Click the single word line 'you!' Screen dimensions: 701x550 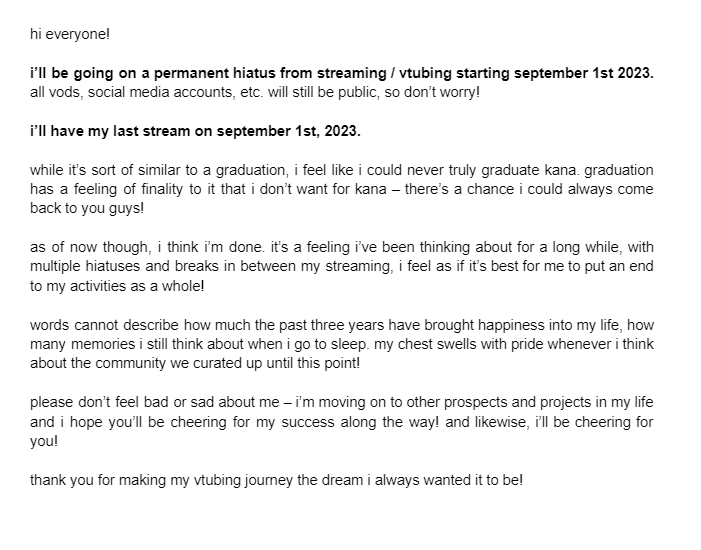(x=44, y=442)
